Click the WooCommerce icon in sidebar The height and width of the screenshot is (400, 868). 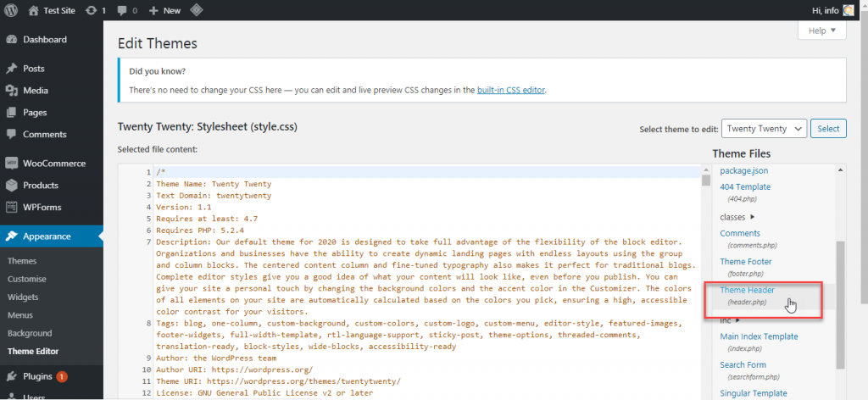[11, 164]
